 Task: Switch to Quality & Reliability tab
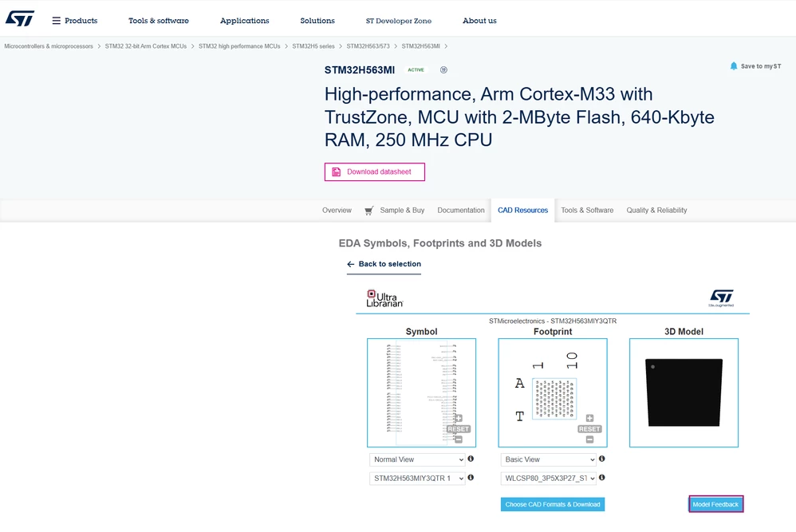pyautogui.click(x=656, y=210)
